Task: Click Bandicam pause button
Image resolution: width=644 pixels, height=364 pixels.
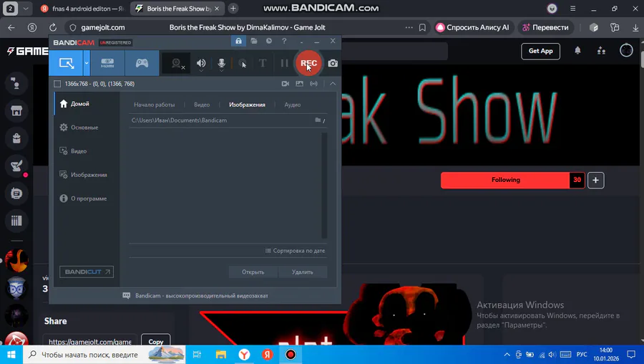Action: tap(284, 63)
